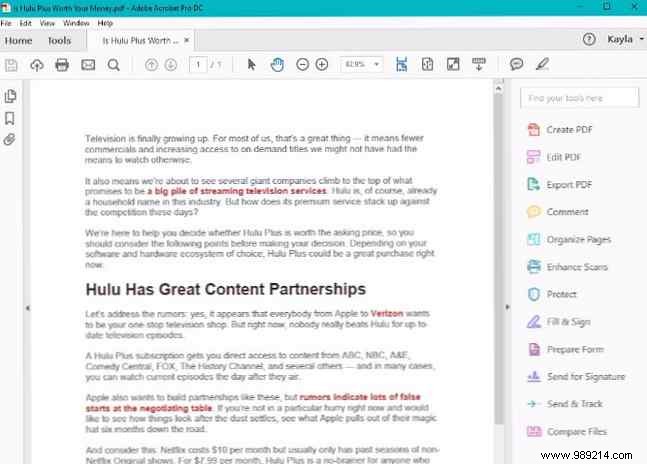Image resolution: width=647 pixels, height=464 pixels.
Task: Open the Find text magnifier icon
Action: tap(113, 65)
